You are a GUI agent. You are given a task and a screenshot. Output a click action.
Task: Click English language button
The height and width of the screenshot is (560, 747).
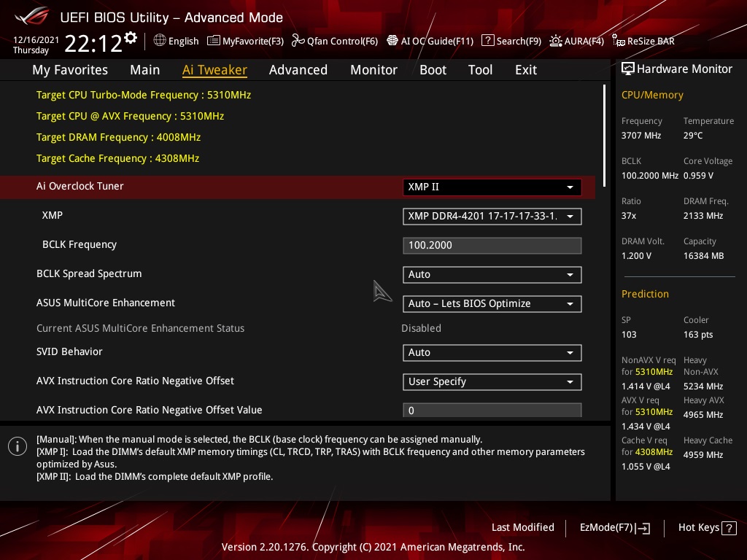[183, 42]
